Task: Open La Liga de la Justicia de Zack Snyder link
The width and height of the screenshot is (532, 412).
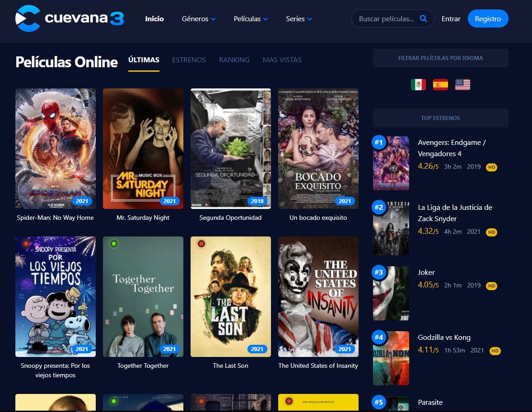Action: [x=455, y=213]
